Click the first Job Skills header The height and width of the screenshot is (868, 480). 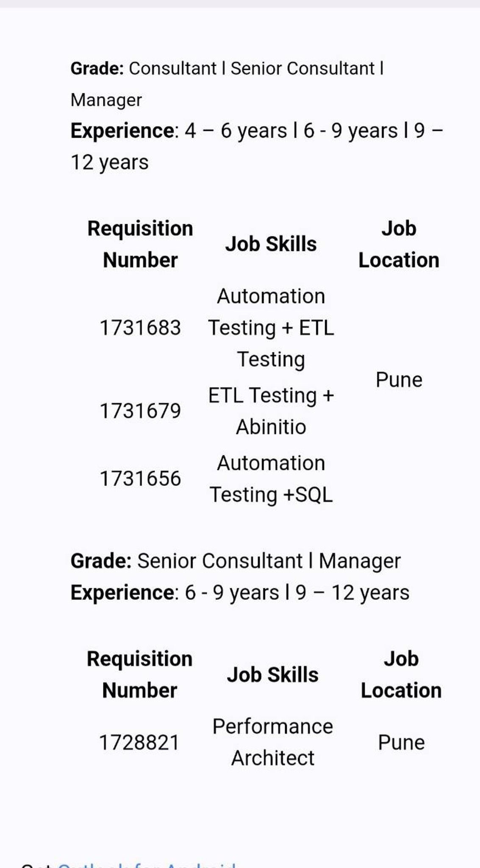click(x=271, y=244)
